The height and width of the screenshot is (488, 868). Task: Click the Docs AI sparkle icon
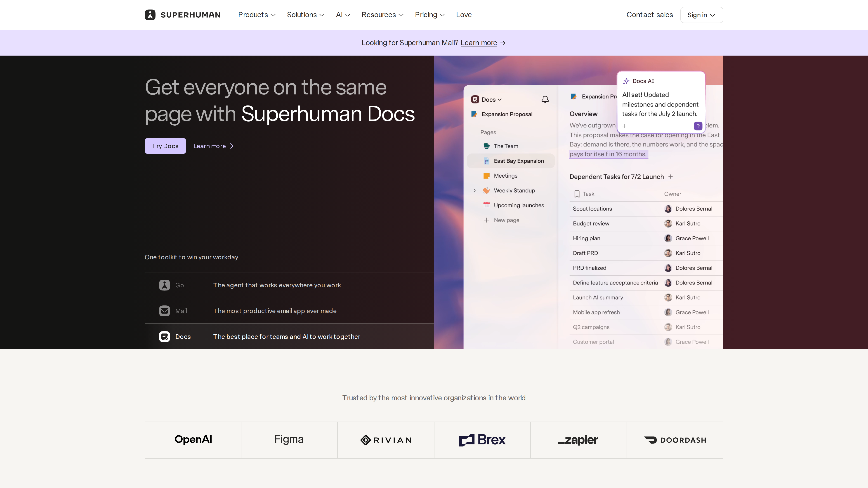coord(626,81)
